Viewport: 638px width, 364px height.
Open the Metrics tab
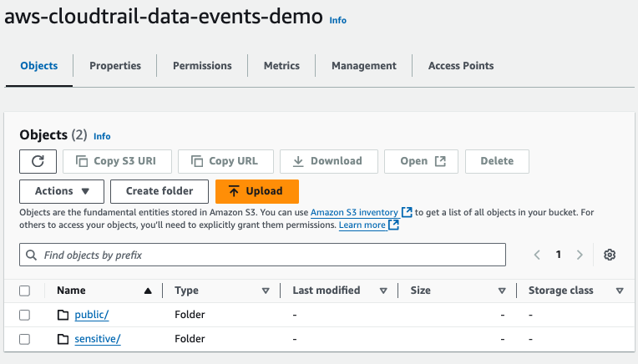281,66
